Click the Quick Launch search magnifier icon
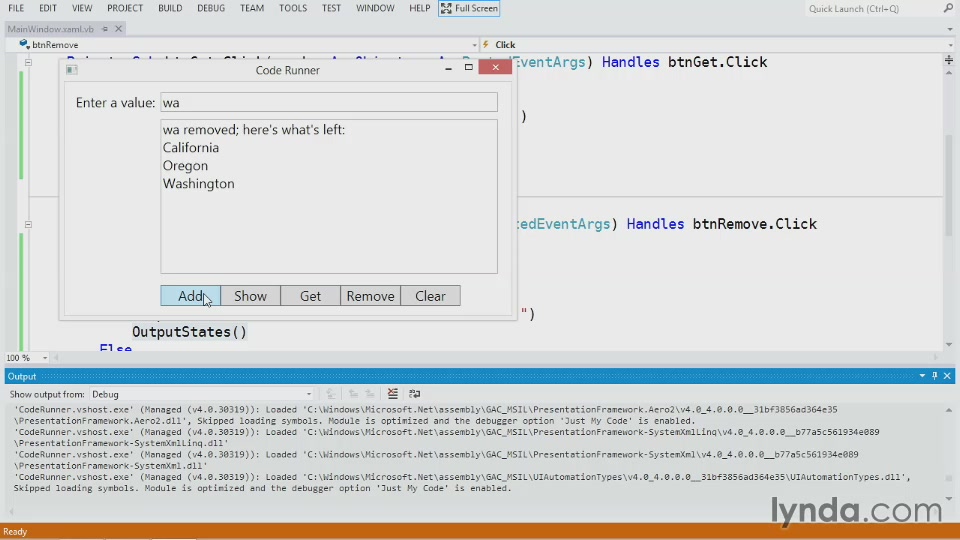 pyautogui.click(x=948, y=8)
